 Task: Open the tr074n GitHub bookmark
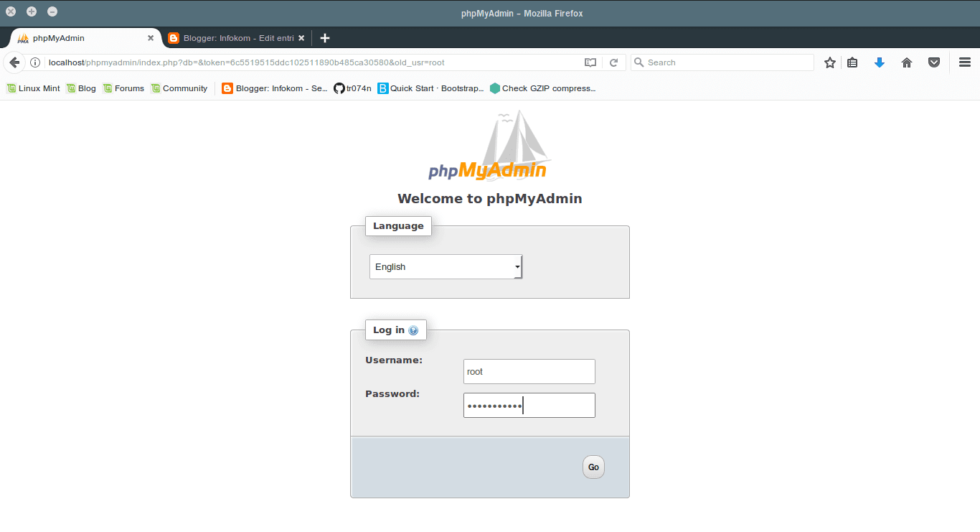(x=353, y=88)
